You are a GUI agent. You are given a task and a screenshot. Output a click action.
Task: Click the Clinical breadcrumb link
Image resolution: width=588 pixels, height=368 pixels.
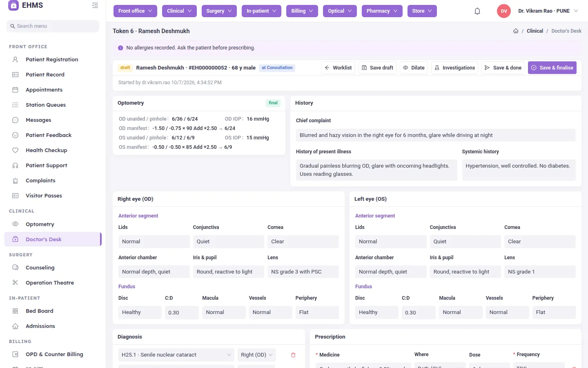(x=535, y=31)
